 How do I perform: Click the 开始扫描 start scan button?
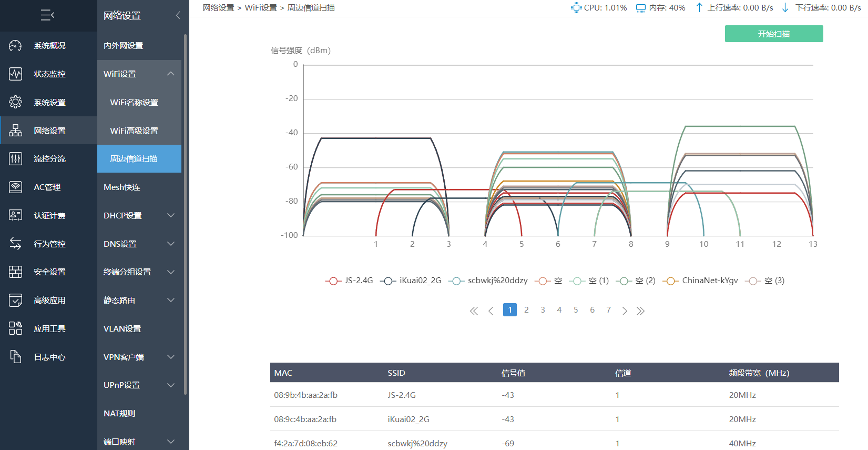[x=774, y=34]
